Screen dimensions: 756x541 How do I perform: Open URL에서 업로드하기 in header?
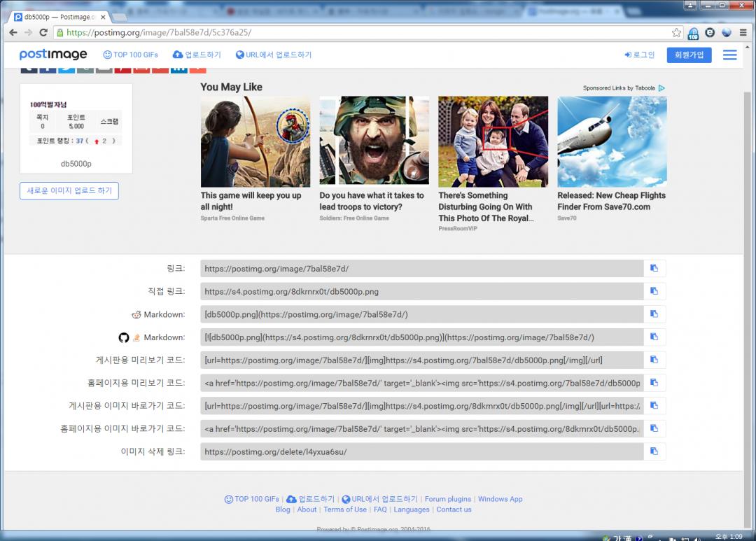tap(274, 55)
